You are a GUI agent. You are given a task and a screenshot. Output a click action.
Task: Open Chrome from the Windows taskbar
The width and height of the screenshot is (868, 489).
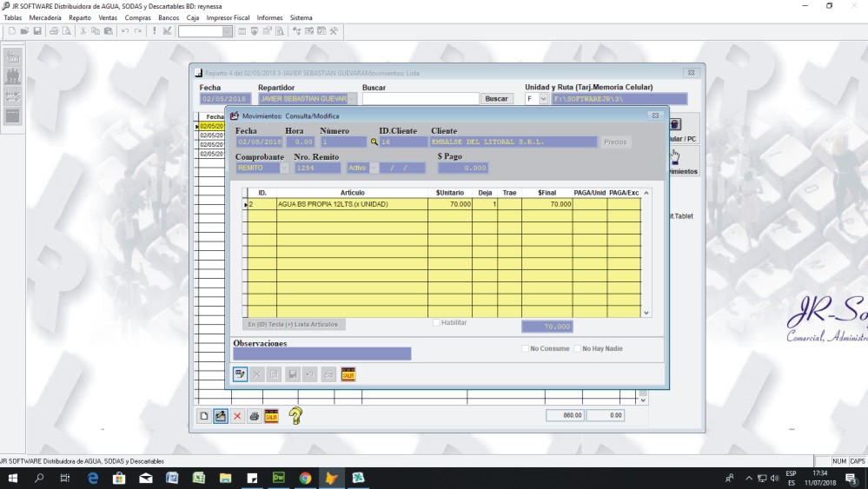305,478
